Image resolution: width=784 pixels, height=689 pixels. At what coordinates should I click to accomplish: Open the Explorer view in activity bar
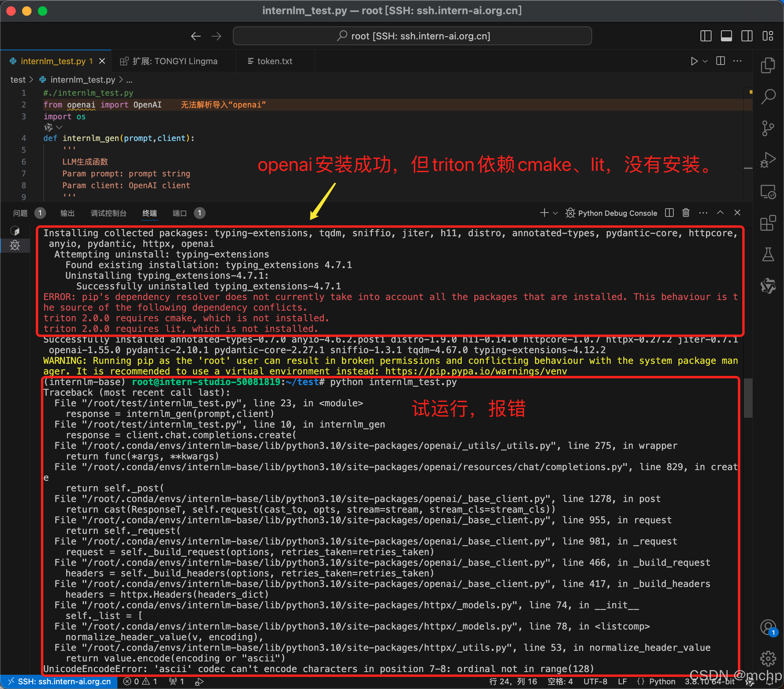tap(768, 65)
